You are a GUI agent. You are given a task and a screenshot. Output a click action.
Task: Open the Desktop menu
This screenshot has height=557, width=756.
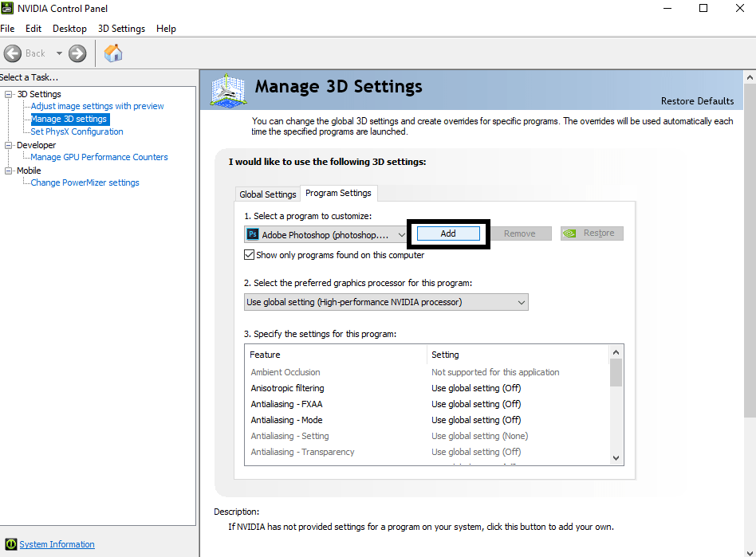tap(69, 29)
